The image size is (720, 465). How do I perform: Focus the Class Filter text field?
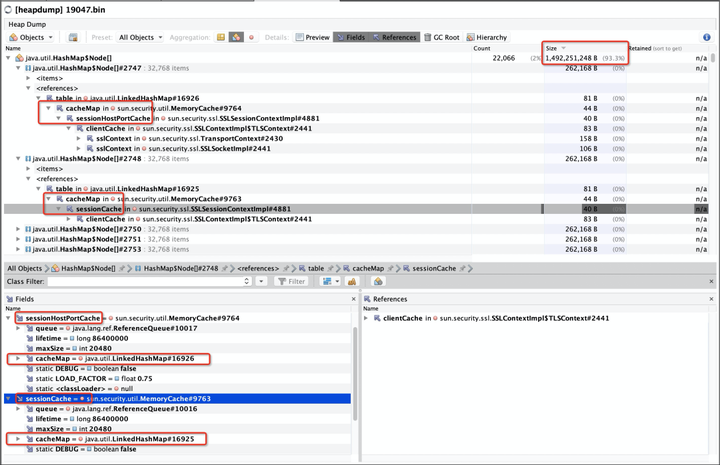[146, 281]
